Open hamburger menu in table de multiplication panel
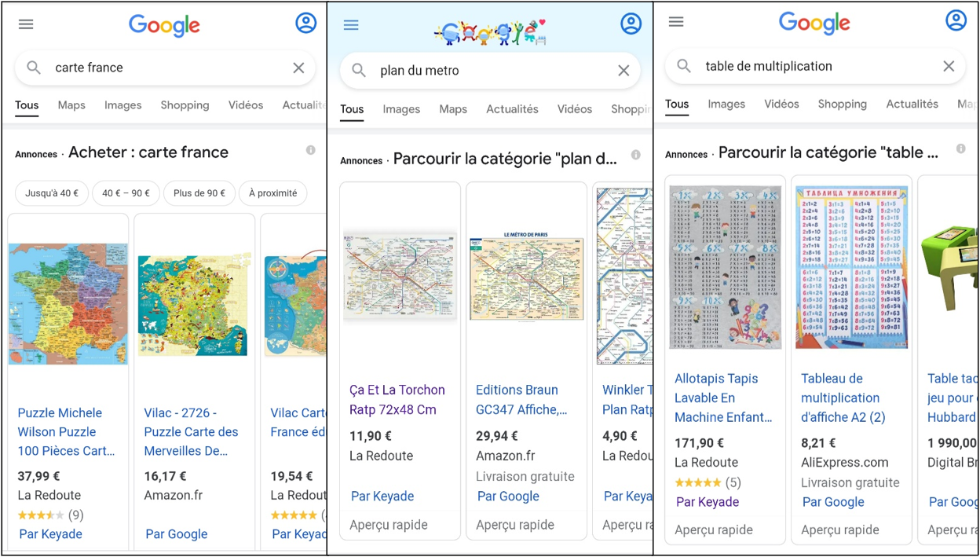 pos(676,22)
